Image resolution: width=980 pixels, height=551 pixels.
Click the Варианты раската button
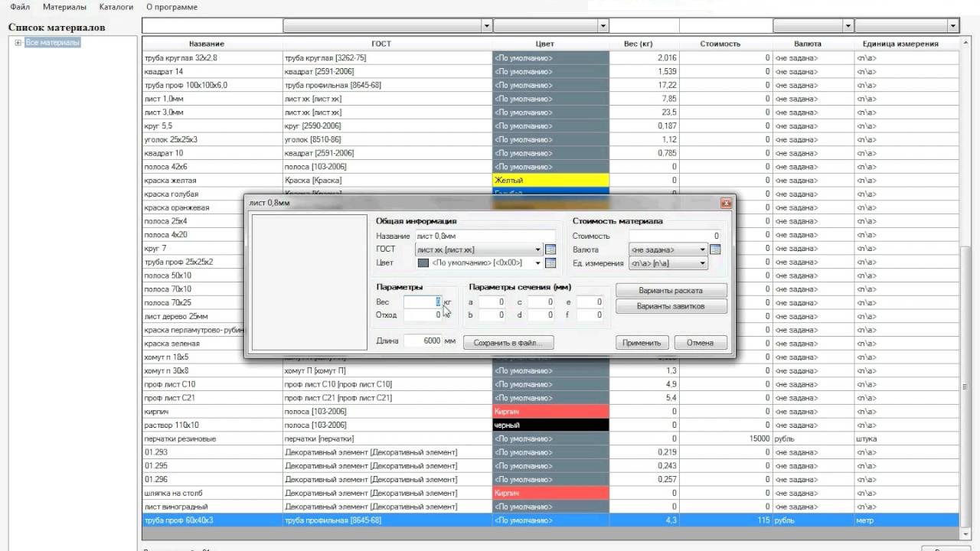[670, 291]
